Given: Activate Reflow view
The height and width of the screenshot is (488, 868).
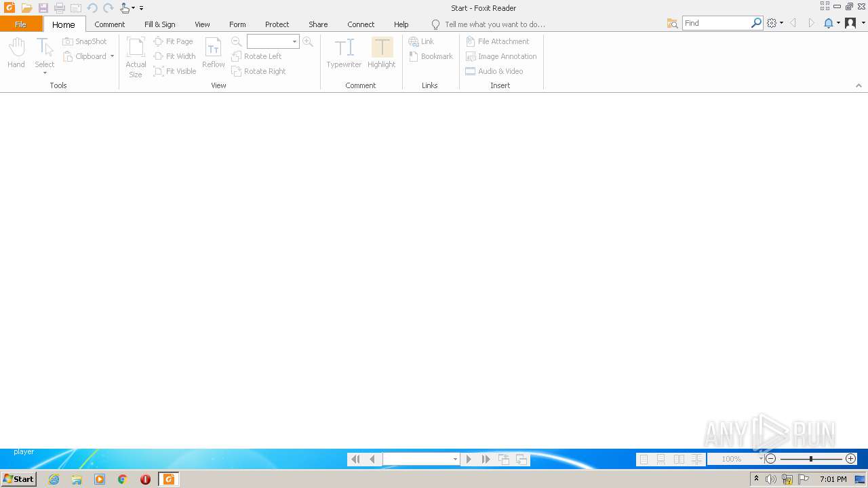Looking at the screenshot, I should [x=214, y=54].
